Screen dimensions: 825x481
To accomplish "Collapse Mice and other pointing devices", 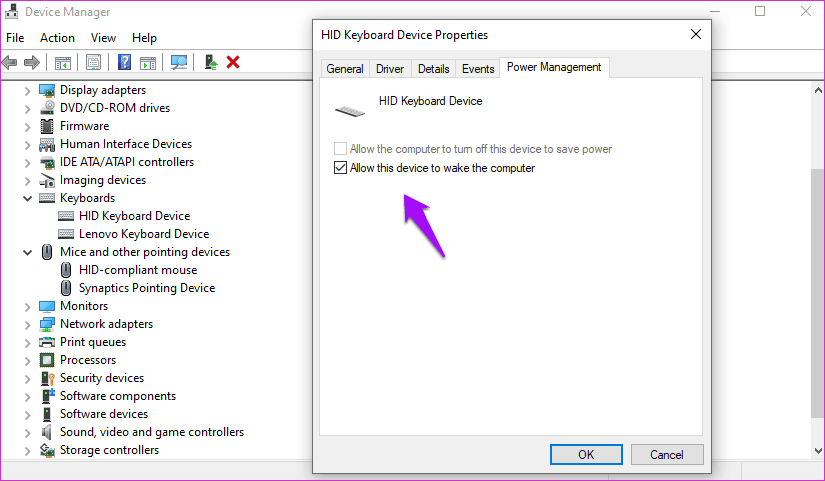I will coord(27,253).
